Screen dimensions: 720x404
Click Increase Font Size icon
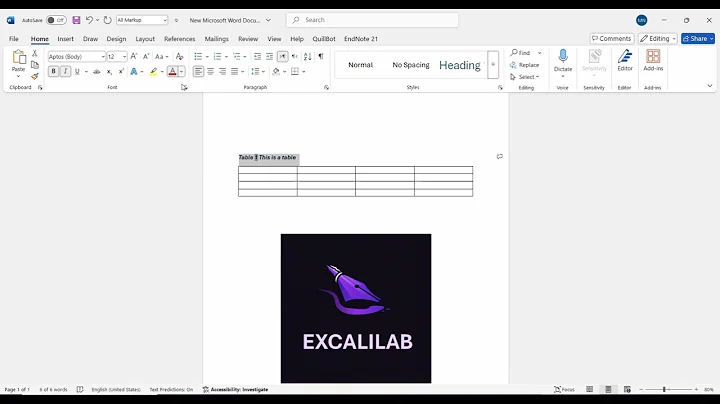(134, 56)
